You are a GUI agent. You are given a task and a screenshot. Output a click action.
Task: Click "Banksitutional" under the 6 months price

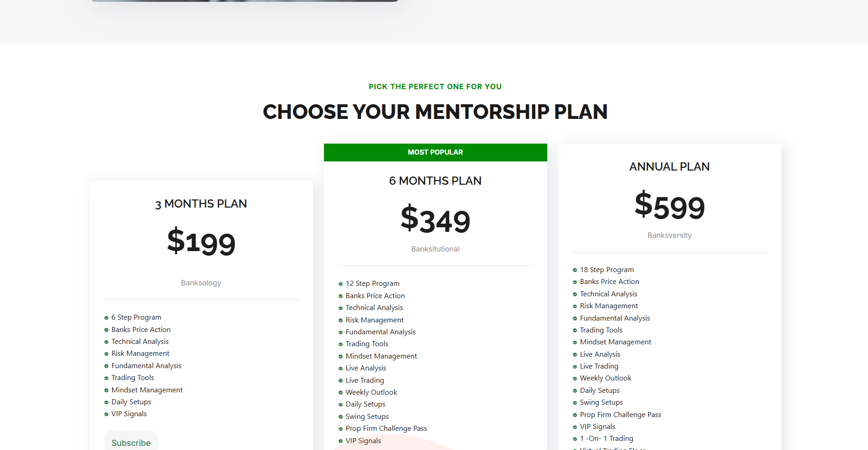435,249
